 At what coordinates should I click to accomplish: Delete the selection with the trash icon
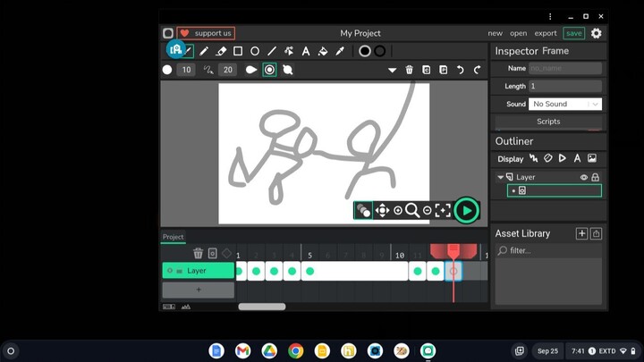pyautogui.click(x=410, y=70)
